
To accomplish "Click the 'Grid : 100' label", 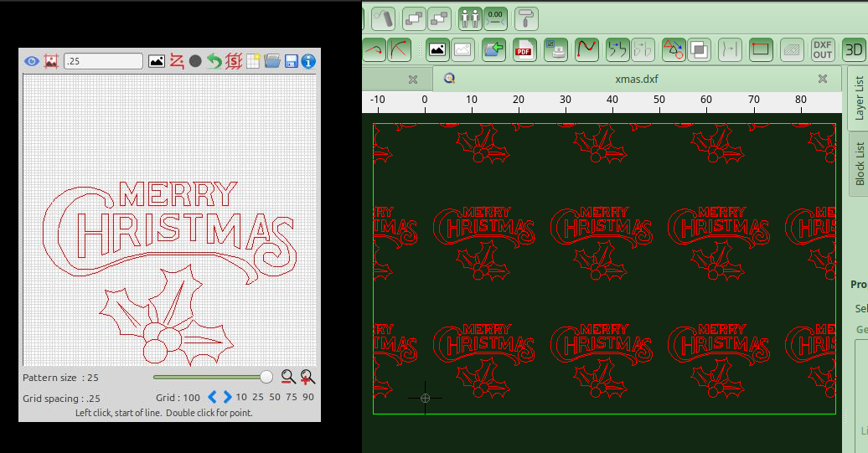I will (x=178, y=398).
